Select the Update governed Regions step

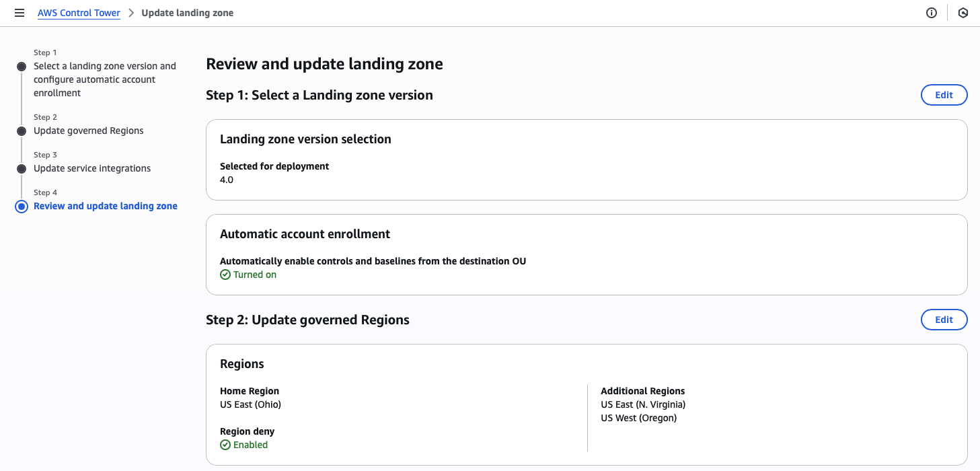coord(88,131)
